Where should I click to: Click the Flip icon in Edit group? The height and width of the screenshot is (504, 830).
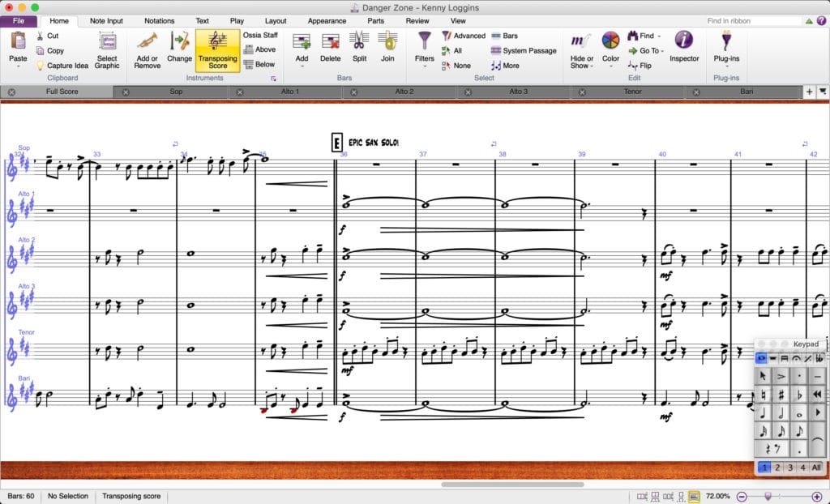pos(632,66)
